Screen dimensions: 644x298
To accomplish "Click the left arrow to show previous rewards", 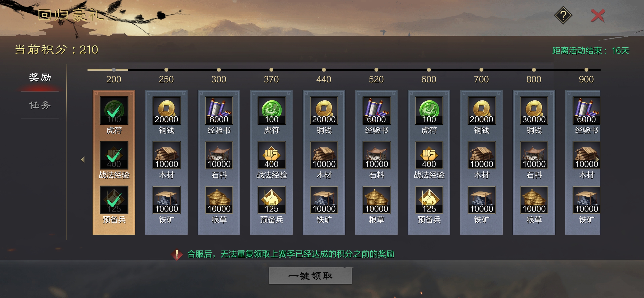I will pos(83,159).
